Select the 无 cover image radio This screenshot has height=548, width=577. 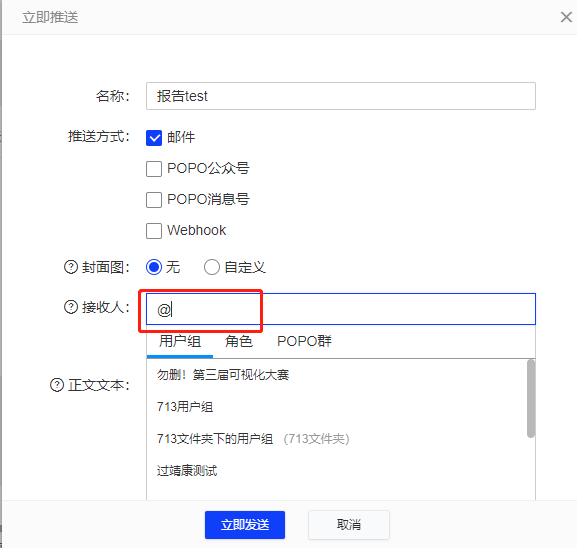pyautogui.click(x=154, y=267)
